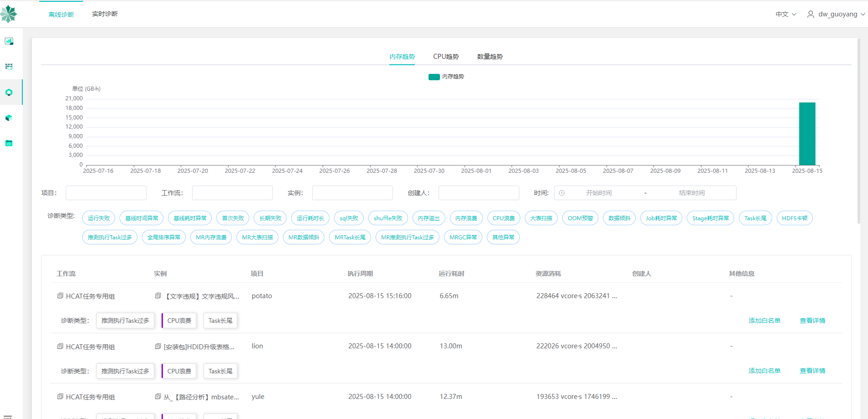The height and width of the screenshot is (419, 868).
Task: Toggle the 内存趋势 legend swatch
Action: [434, 77]
